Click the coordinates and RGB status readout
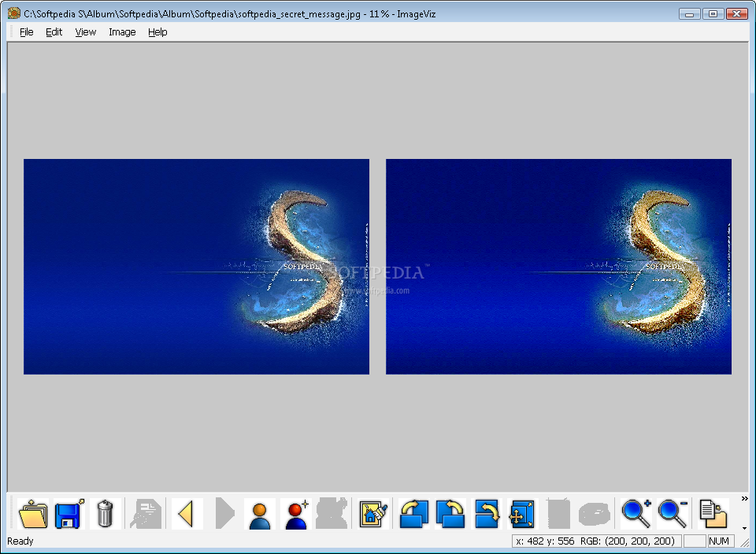 click(x=596, y=541)
